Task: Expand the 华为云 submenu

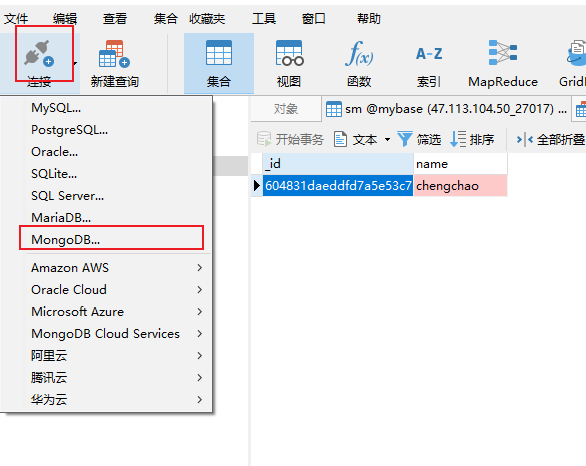Action: tap(107, 399)
